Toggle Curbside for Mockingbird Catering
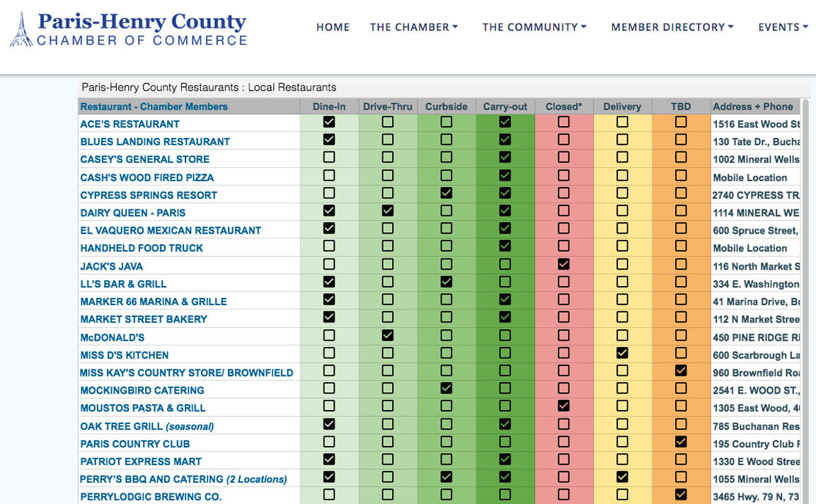The width and height of the screenshot is (816, 504). pyautogui.click(x=446, y=389)
